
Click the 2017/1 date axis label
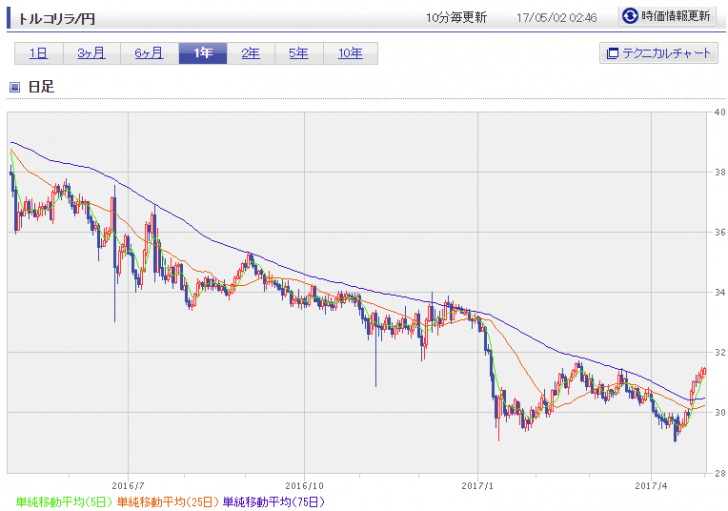(478, 483)
